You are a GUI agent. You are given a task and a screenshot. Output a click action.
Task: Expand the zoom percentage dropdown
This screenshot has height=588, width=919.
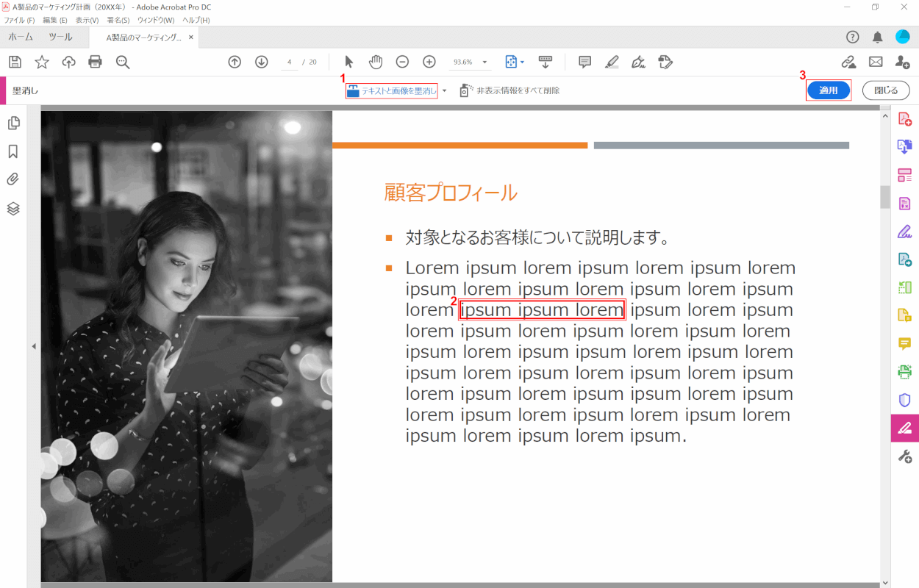point(485,62)
